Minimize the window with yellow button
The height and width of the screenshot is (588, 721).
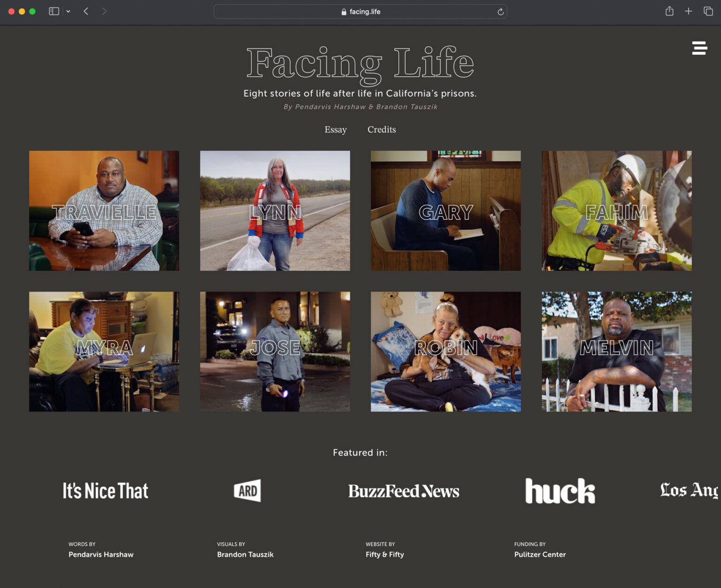click(22, 11)
